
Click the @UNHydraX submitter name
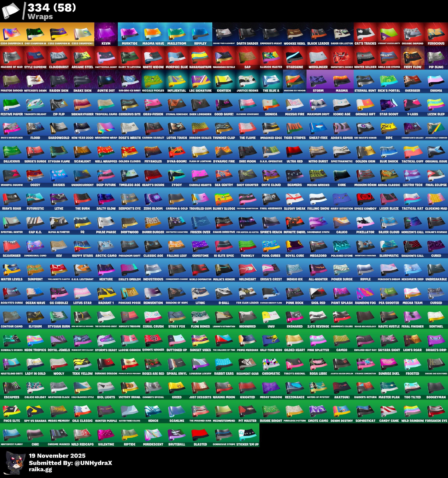93,463
